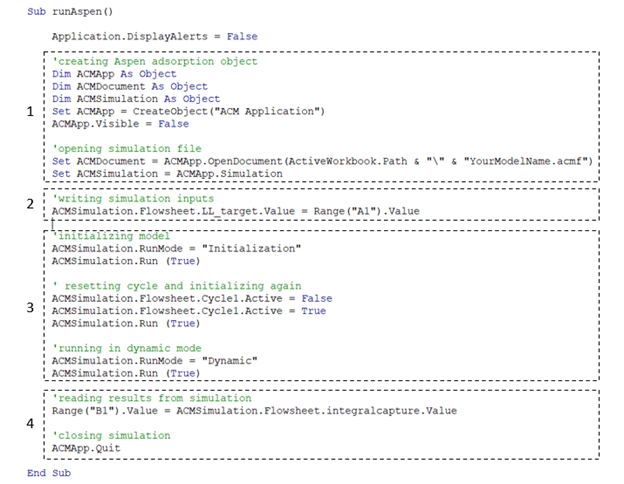Click the comment 'writing simulation inputs'
The width and height of the screenshot is (624, 484).
[133, 199]
